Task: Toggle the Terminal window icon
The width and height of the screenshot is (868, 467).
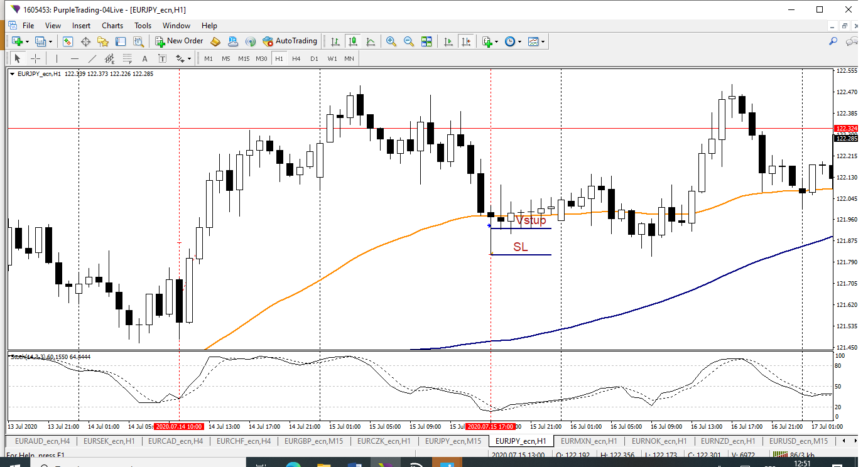Action: [x=121, y=41]
